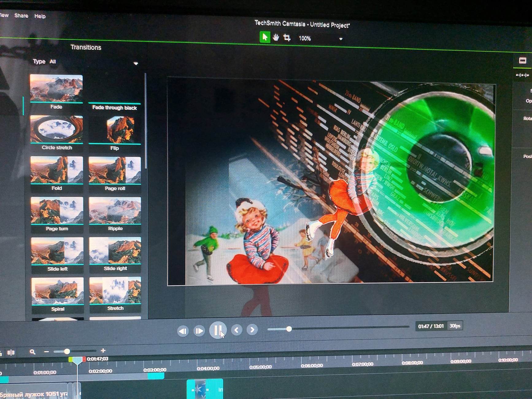This screenshot has width=532, height=399.
Task: Click the timeline Split tool icon
Action: point(11,352)
